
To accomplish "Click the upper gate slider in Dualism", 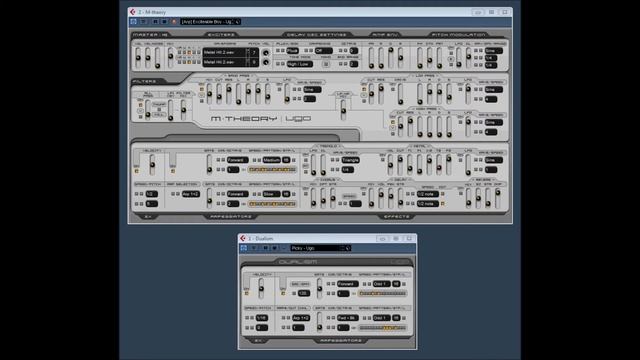I will click(320, 288).
